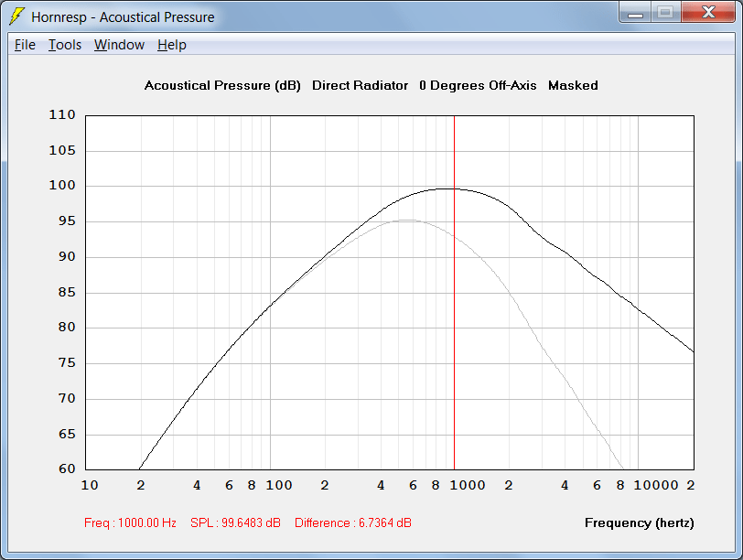Viewport: 743px width, 560px height.
Task: Click the 'SPL : 99.6483 dB' readout
Action: tap(235, 522)
